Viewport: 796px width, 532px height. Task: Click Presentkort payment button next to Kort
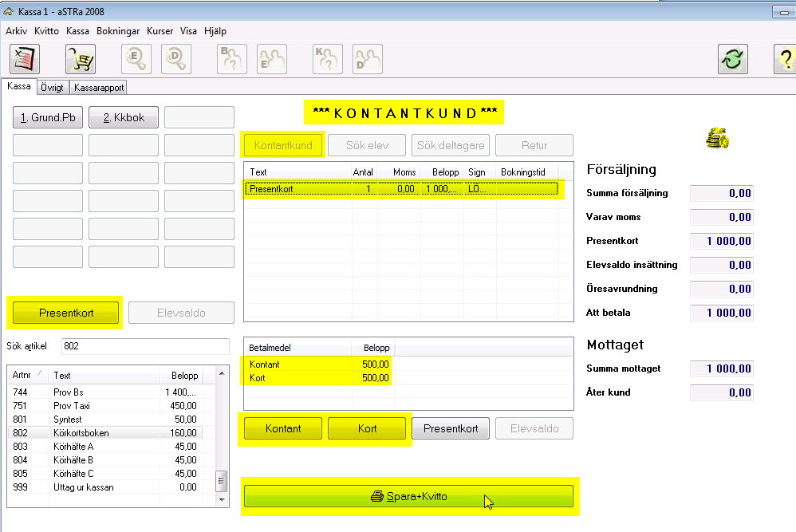pos(451,428)
